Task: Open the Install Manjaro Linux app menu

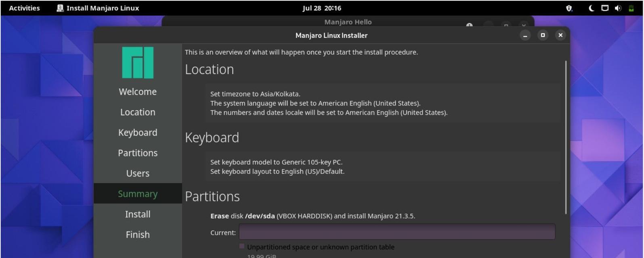Action: [98, 8]
